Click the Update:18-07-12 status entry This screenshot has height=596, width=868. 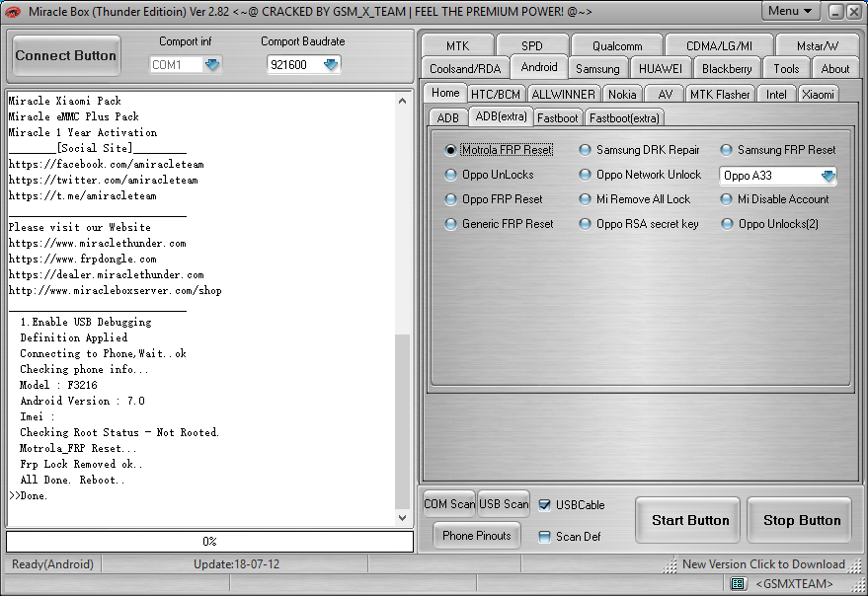click(x=236, y=563)
